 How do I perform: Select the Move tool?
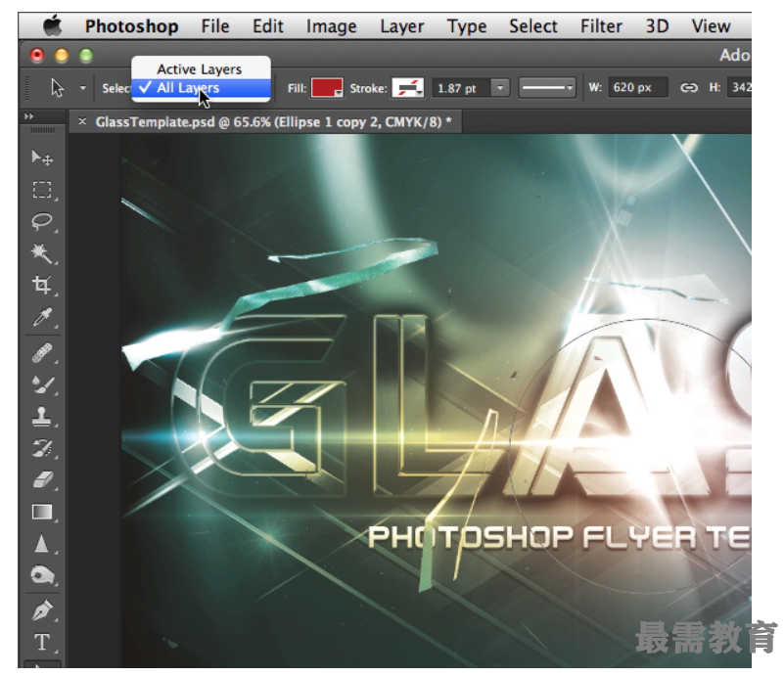pos(42,158)
